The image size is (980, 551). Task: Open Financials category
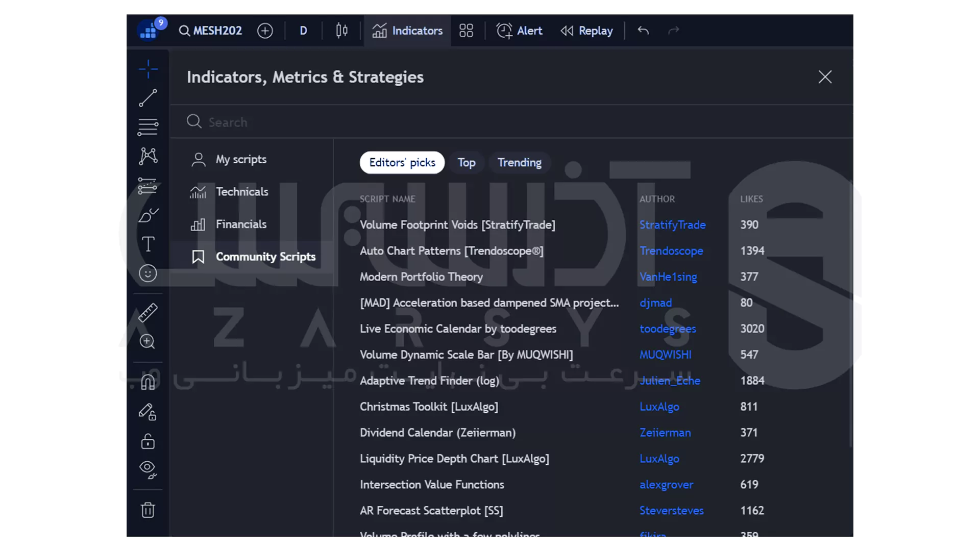(x=252, y=224)
